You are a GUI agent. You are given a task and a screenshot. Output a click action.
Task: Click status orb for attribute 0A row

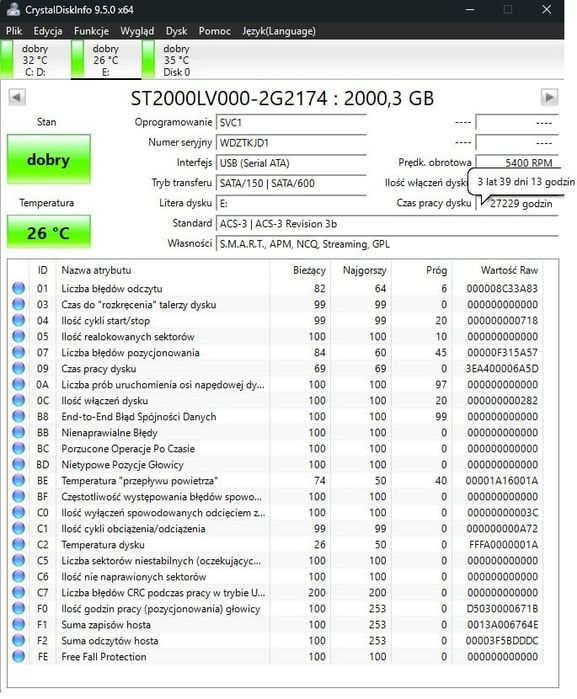pos(18,384)
